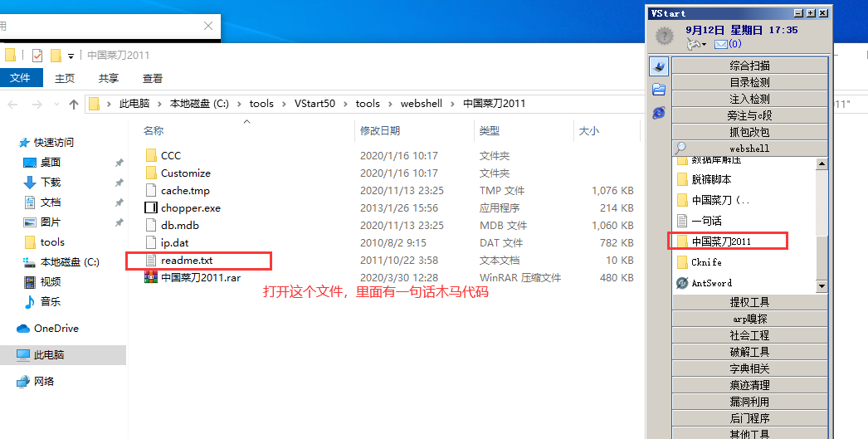This screenshot has width=868, height=439.
Task: Expand the 快速访问 tree node
Action: 8,143
